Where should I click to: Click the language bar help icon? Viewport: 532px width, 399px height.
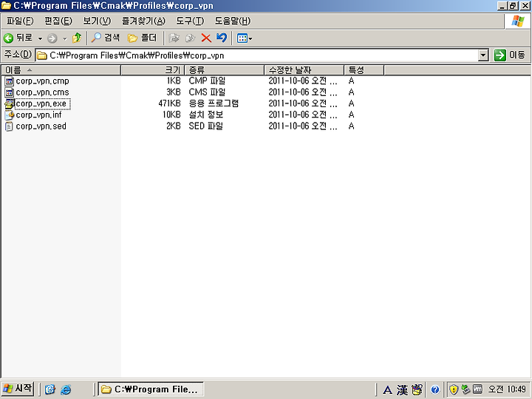point(435,390)
